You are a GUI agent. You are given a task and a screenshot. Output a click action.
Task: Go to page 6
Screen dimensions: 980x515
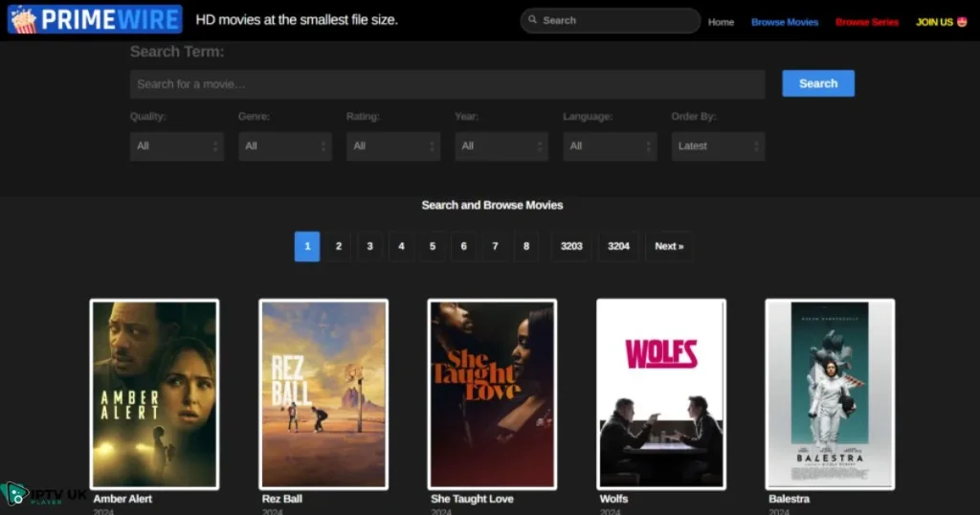pos(464,246)
